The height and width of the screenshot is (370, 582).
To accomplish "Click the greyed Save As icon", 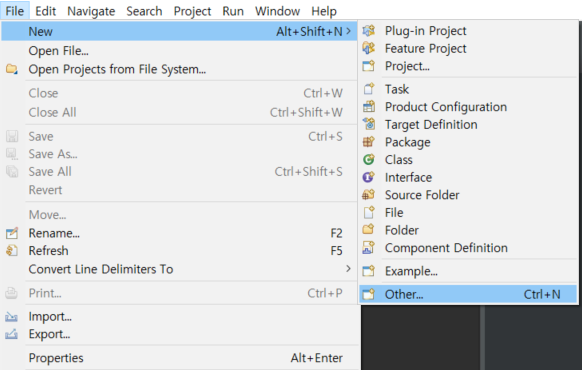I will (x=12, y=154).
